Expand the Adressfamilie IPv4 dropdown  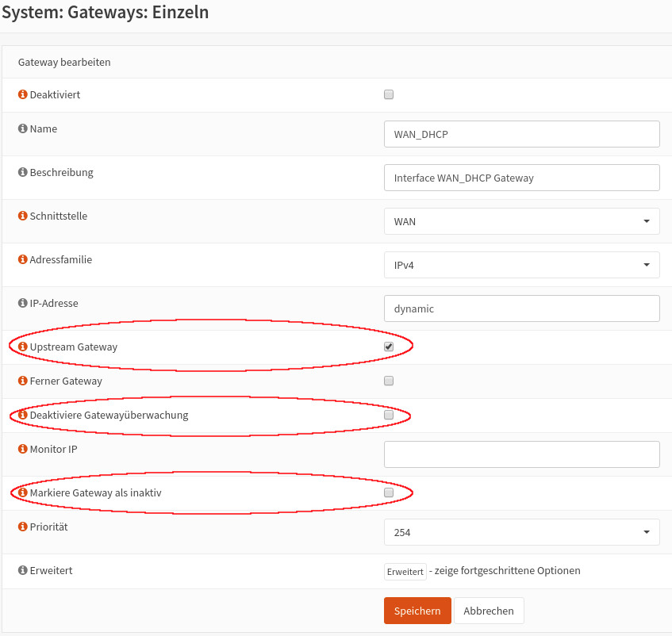coord(521,265)
